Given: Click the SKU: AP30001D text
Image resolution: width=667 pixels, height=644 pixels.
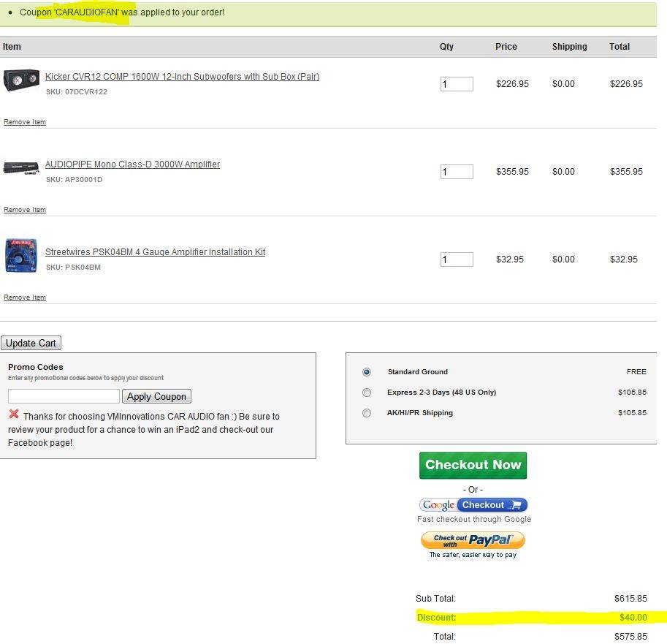Looking at the screenshot, I should coord(74,180).
